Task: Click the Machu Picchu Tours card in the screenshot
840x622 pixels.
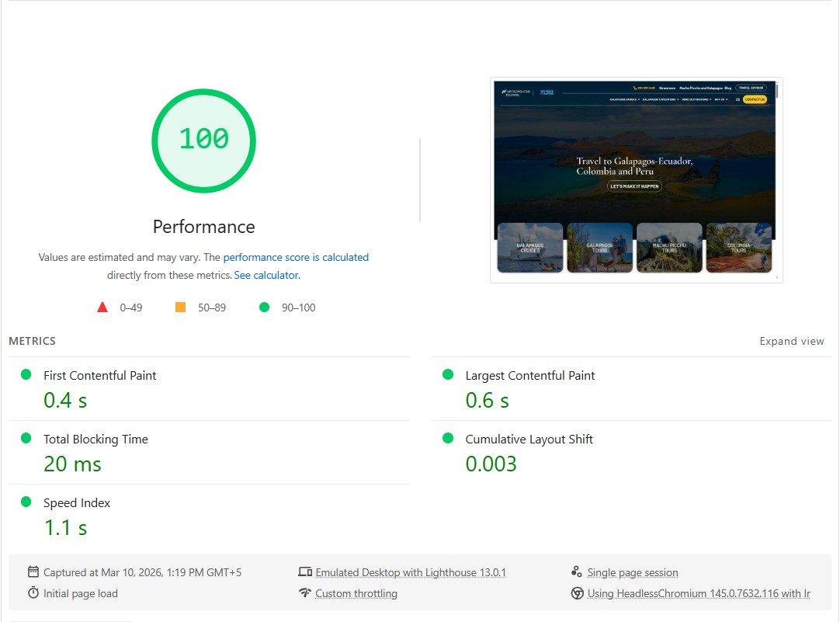Action: 669,248
